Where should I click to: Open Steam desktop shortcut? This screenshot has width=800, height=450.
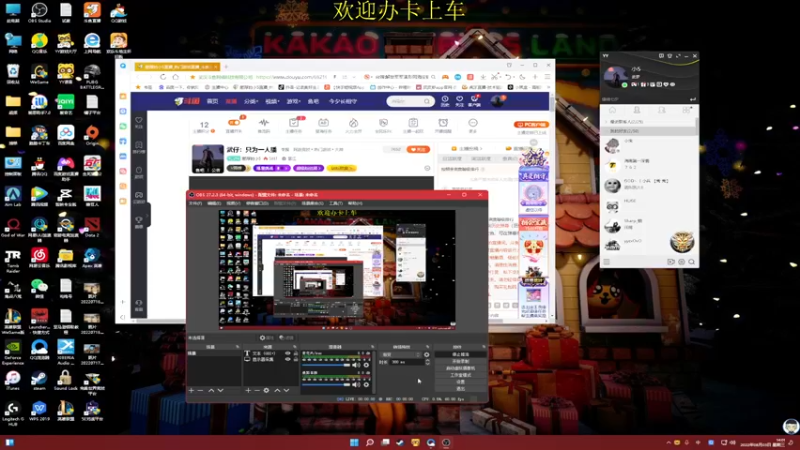(x=39, y=381)
